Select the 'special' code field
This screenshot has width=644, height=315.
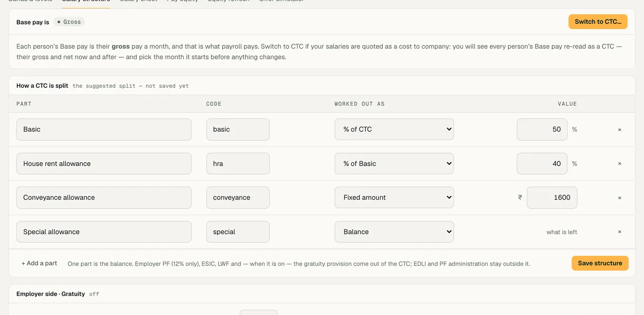pos(238,232)
